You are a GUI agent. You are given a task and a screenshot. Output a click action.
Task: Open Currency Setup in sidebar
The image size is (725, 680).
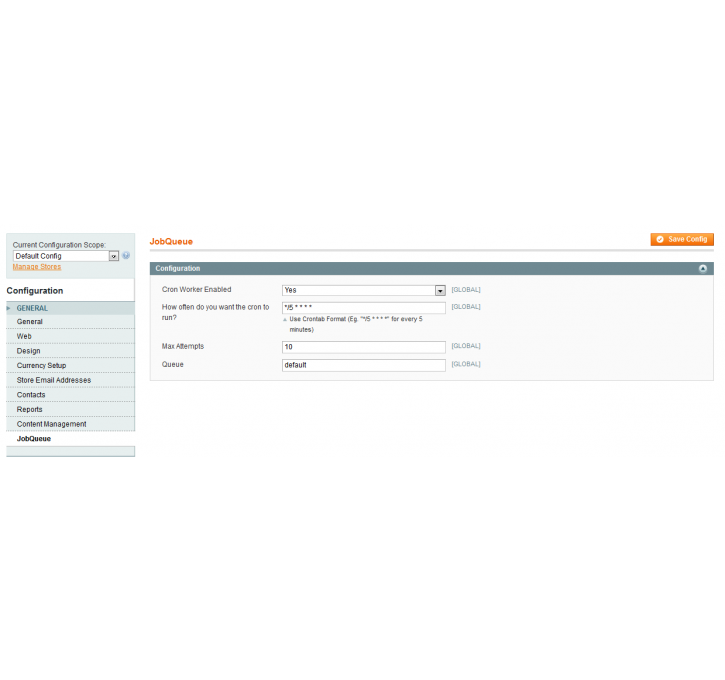70,366
